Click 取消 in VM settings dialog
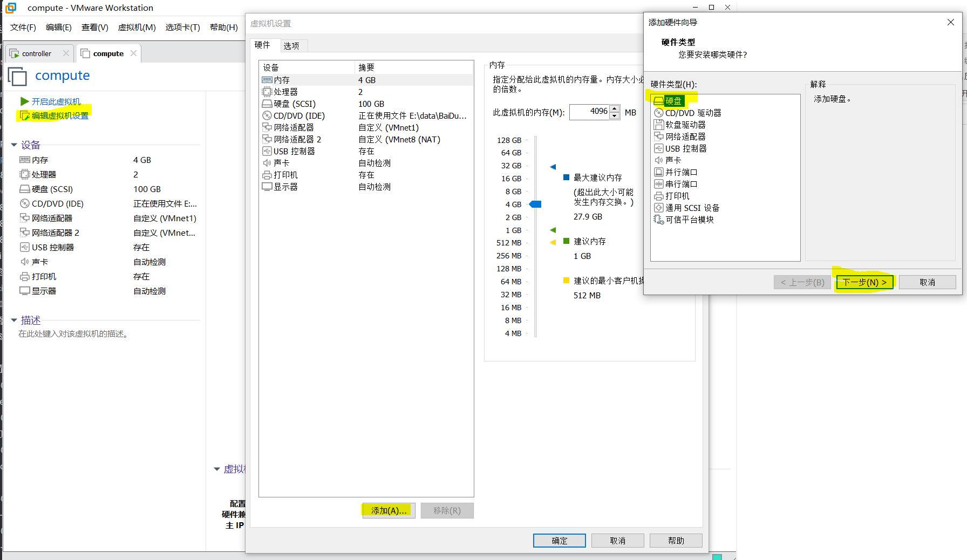 (x=618, y=541)
